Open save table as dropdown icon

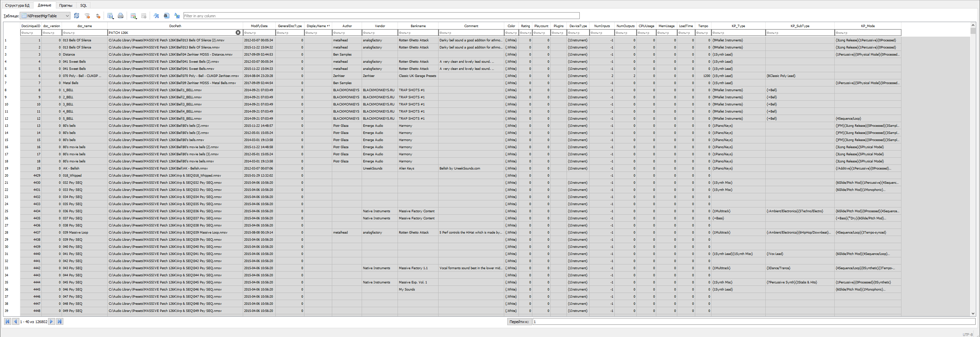[x=110, y=16]
